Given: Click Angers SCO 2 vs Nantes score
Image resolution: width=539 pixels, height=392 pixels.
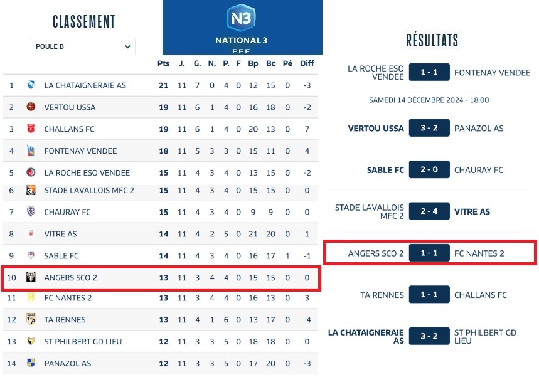Looking at the screenshot, I should click(429, 253).
